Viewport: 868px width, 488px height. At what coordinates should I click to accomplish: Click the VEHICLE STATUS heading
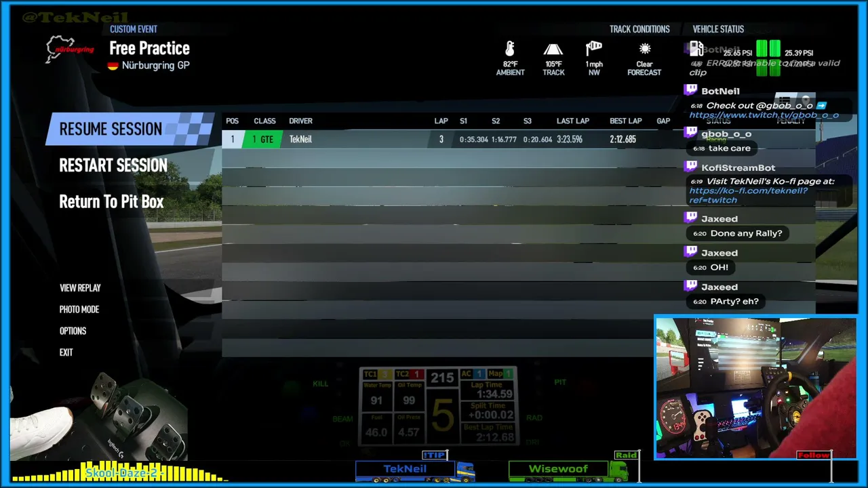pyautogui.click(x=718, y=29)
